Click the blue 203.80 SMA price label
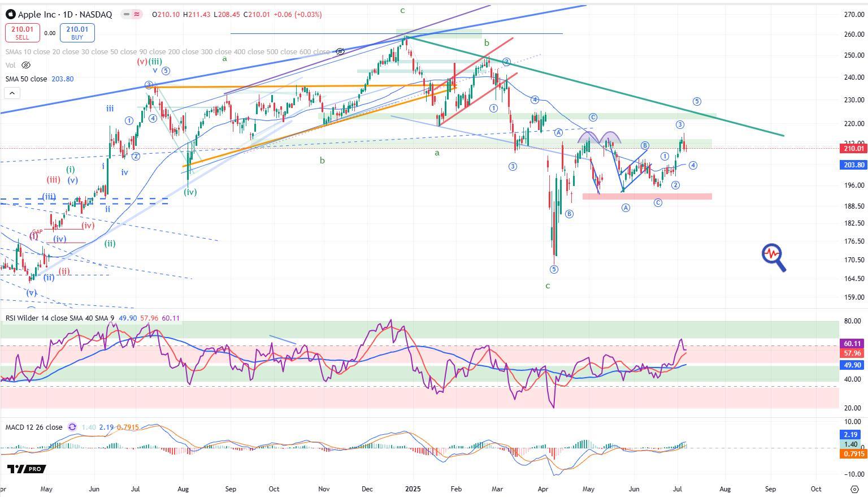This screenshot has height=497, width=868. click(853, 165)
